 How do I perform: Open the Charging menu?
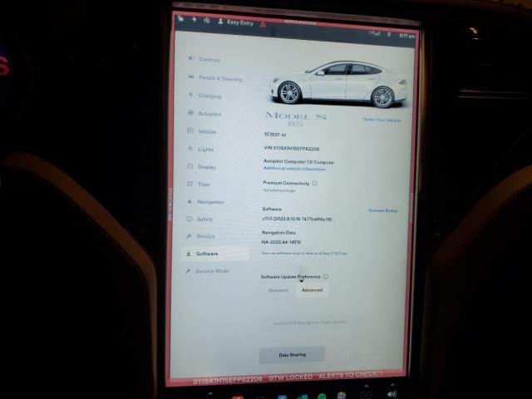[205, 96]
